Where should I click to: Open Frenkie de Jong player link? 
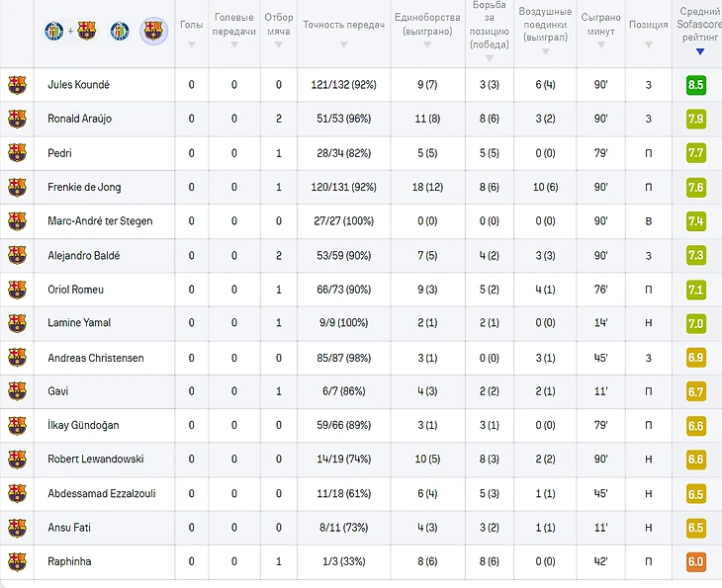pos(84,188)
